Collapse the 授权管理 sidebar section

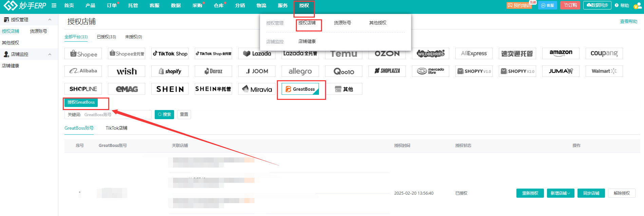click(x=50, y=20)
